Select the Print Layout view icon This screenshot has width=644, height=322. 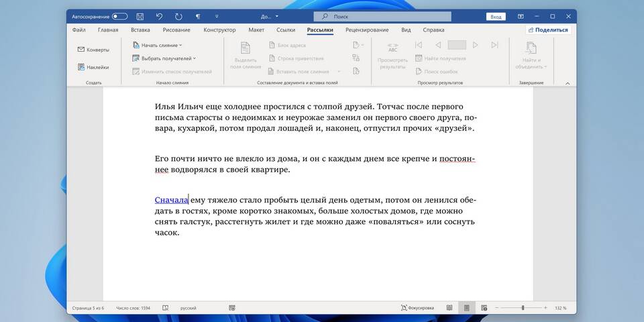click(x=467, y=308)
